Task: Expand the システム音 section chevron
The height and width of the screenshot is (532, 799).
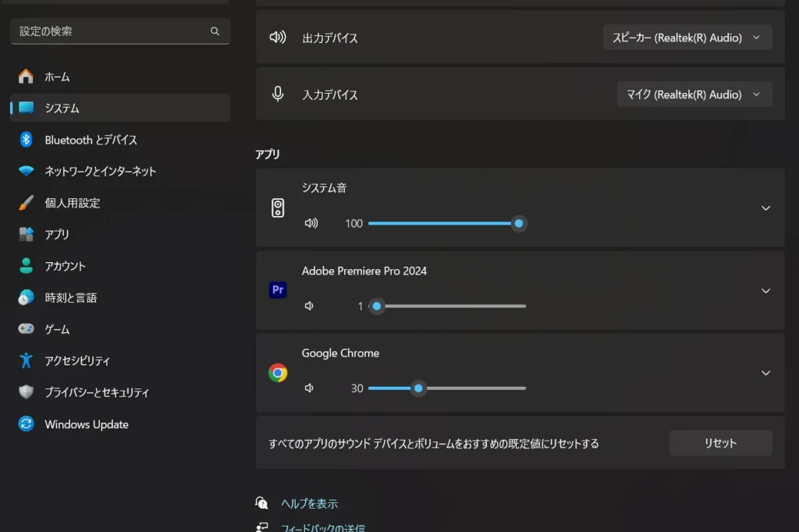Action: coord(765,208)
